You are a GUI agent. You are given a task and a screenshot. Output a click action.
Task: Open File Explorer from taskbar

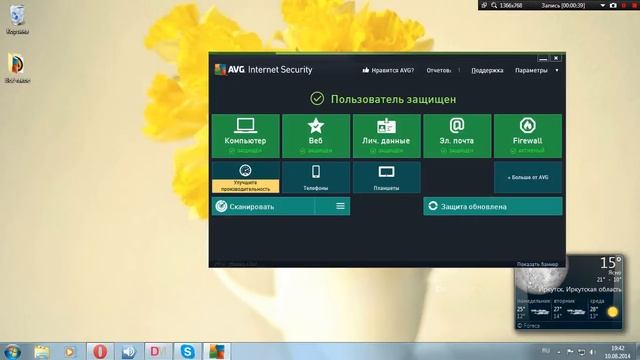42,351
